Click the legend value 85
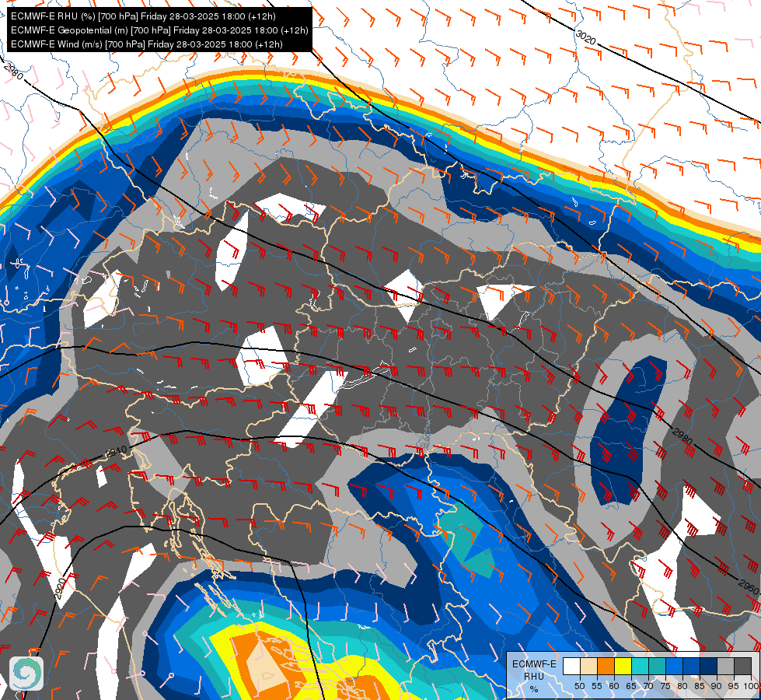Image resolution: width=761 pixels, height=700 pixels. (x=700, y=686)
